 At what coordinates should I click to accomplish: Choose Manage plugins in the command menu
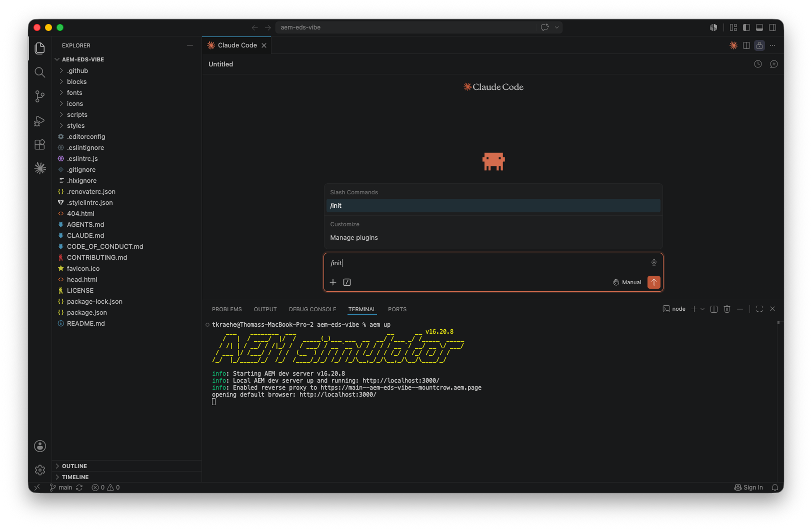493,238
